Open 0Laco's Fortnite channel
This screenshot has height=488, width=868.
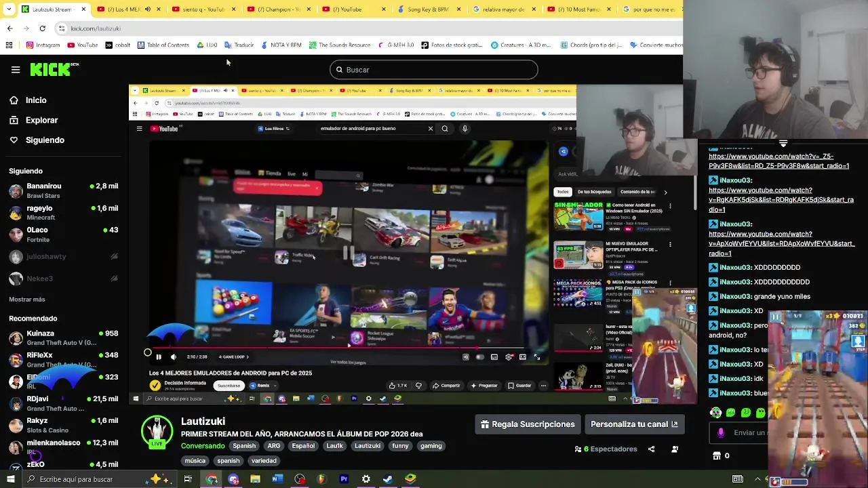tap(64, 235)
